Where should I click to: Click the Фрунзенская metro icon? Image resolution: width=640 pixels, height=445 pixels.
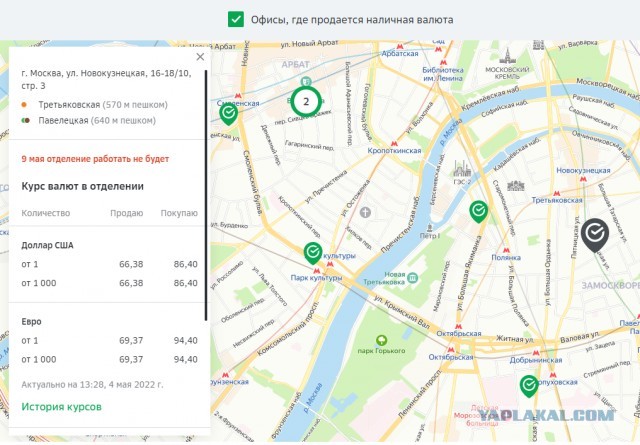(225, 374)
